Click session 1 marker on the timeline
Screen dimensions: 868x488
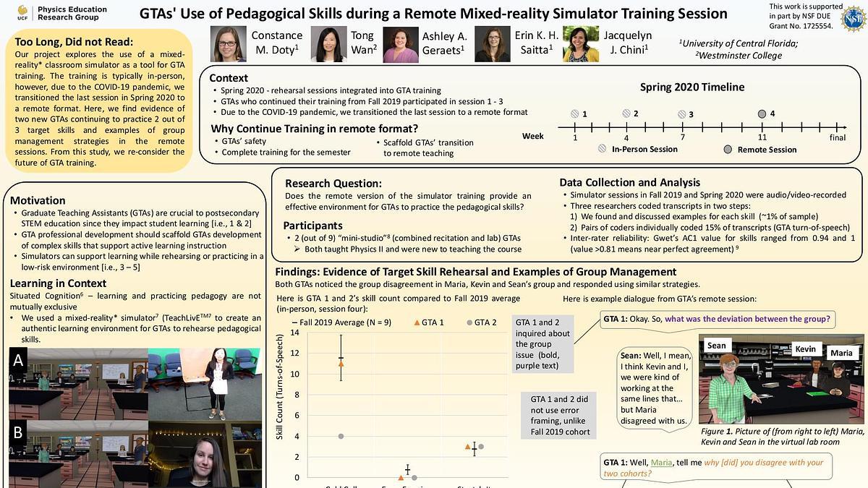575,114
